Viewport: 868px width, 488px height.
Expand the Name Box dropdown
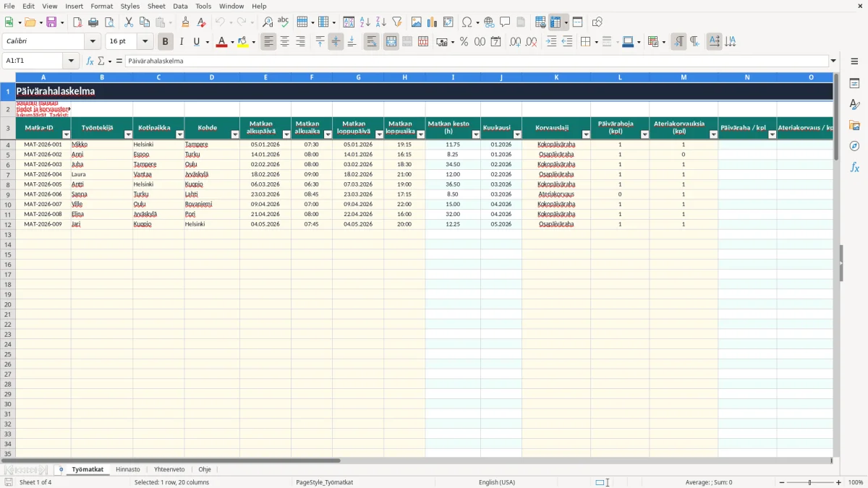point(71,61)
